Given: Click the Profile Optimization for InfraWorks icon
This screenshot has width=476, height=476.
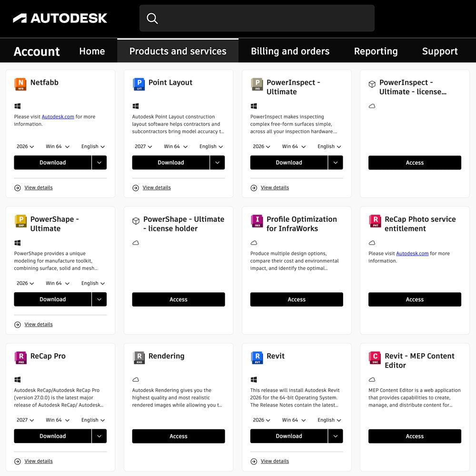Looking at the screenshot, I should point(257,221).
